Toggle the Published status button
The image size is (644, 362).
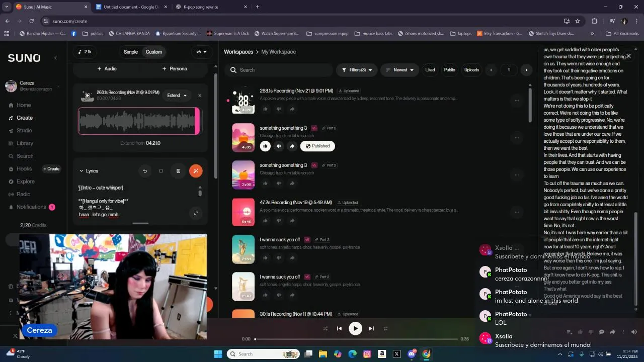tap(318, 146)
